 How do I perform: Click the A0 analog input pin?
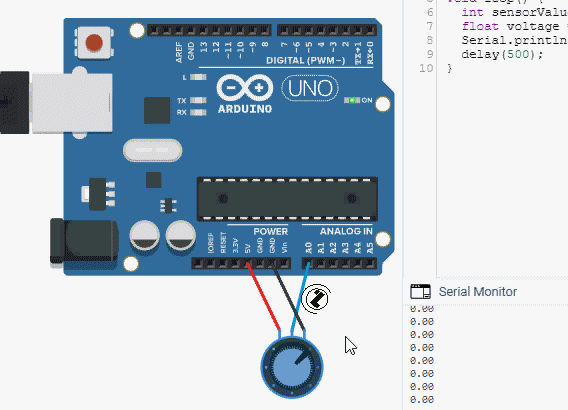click(308, 263)
